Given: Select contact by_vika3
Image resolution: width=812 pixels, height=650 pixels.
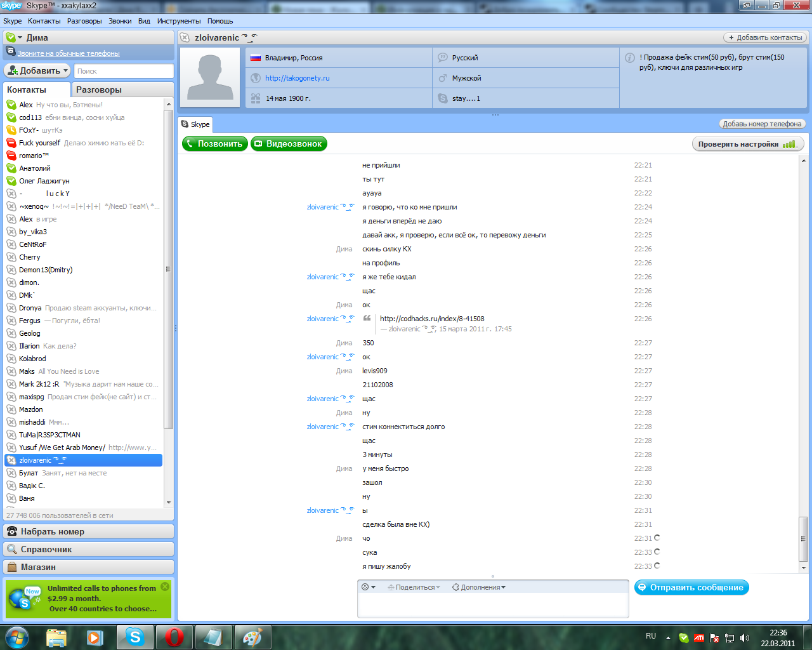Looking at the screenshot, I should pos(83,232).
